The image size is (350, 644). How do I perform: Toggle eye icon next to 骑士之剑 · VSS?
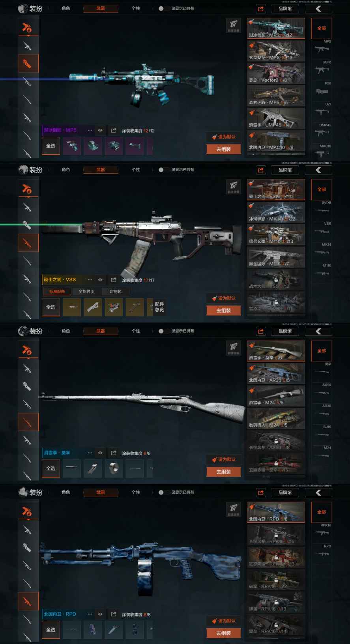100,280
